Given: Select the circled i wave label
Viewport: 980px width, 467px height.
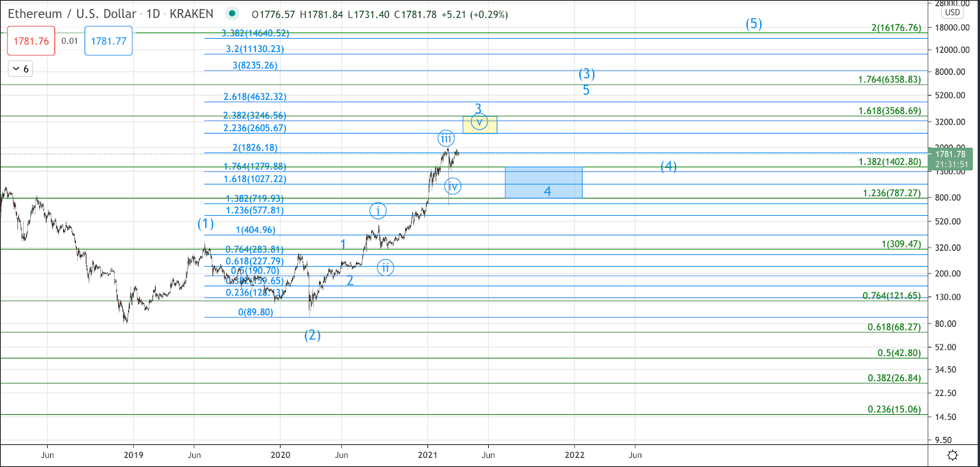Looking at the screenshot, I should coord(378,211).
